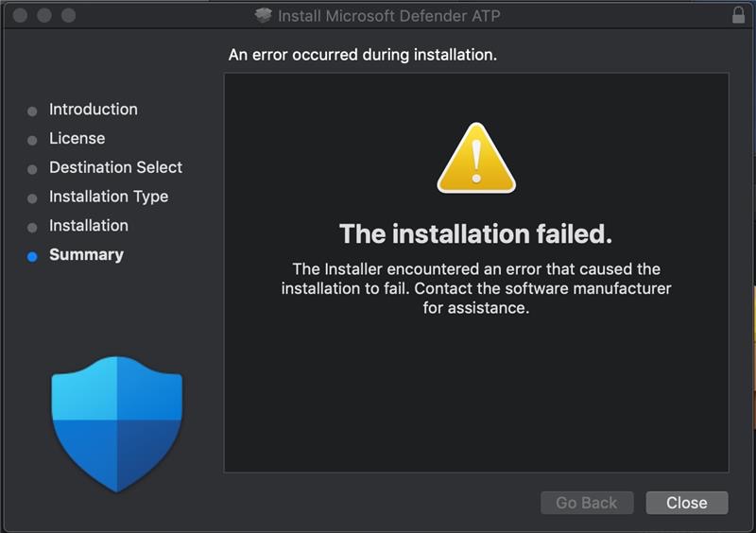Click the blue bullet next to Summary
756x533 pixels.
point(32,256)
